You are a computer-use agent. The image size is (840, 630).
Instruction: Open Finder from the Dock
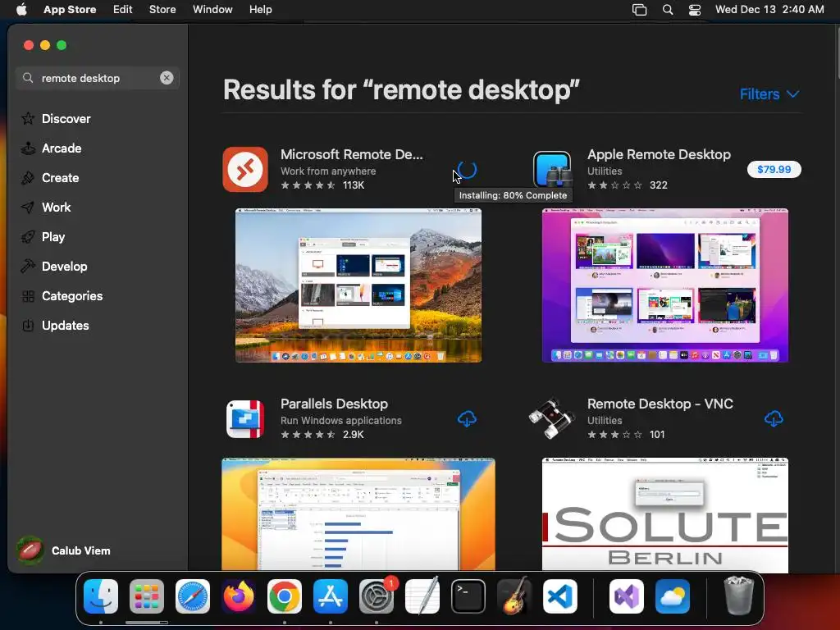click(101, 596)
